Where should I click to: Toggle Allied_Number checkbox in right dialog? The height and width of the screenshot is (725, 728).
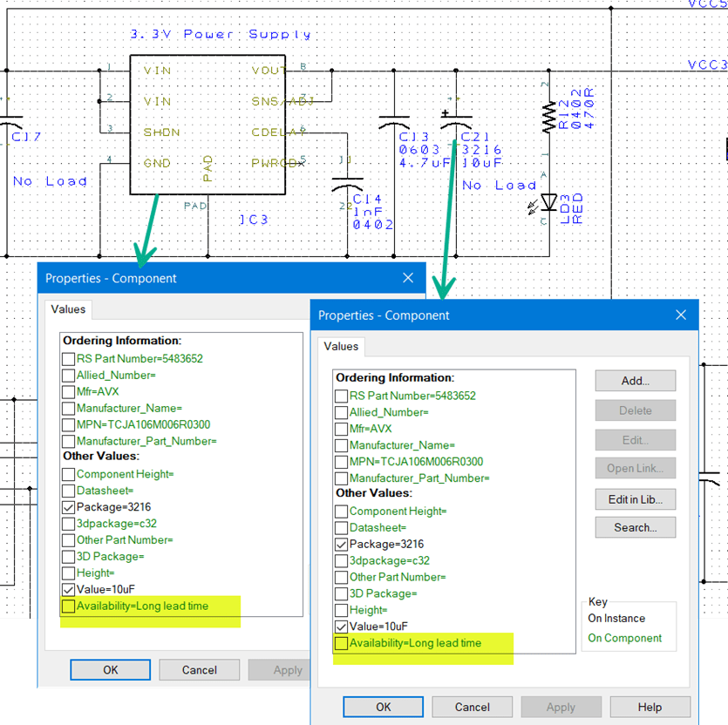pyautogui.click(x=341, y=412)
